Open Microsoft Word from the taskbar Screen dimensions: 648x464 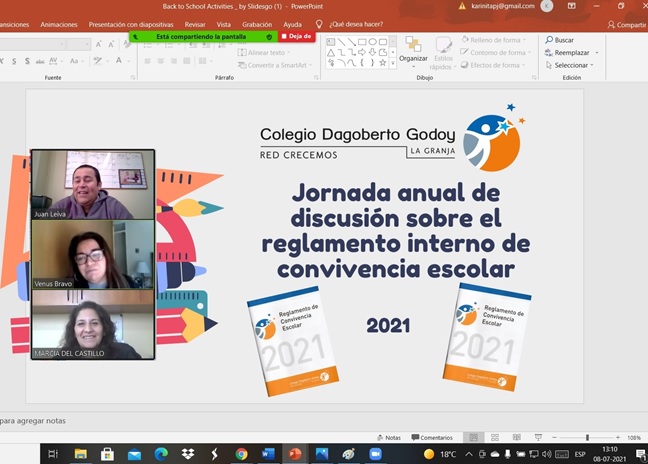pyautogui.click(x=268, y=454)
